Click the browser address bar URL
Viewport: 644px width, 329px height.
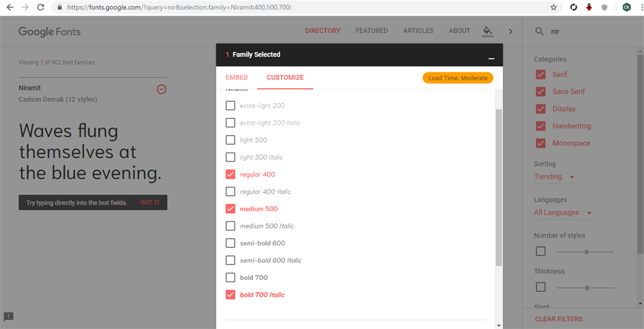180,8
